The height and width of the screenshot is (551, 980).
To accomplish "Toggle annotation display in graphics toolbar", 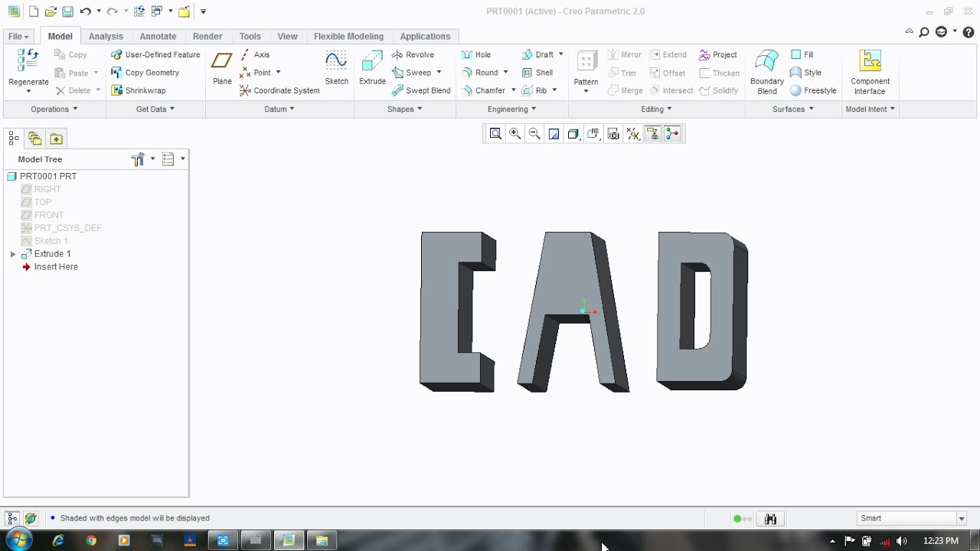I will (652, 134).
